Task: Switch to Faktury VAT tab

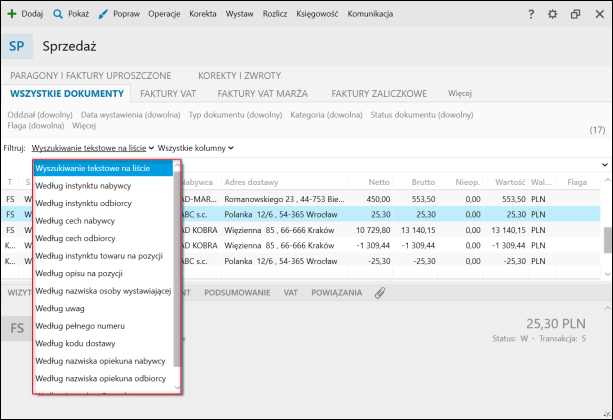Action: [168, 93]
